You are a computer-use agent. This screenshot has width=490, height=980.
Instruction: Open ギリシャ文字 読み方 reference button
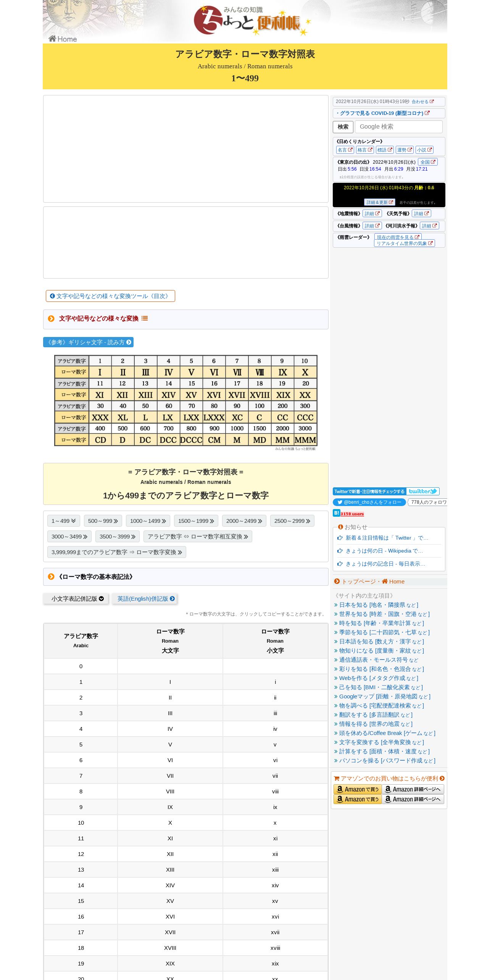[x=88, y=342]
